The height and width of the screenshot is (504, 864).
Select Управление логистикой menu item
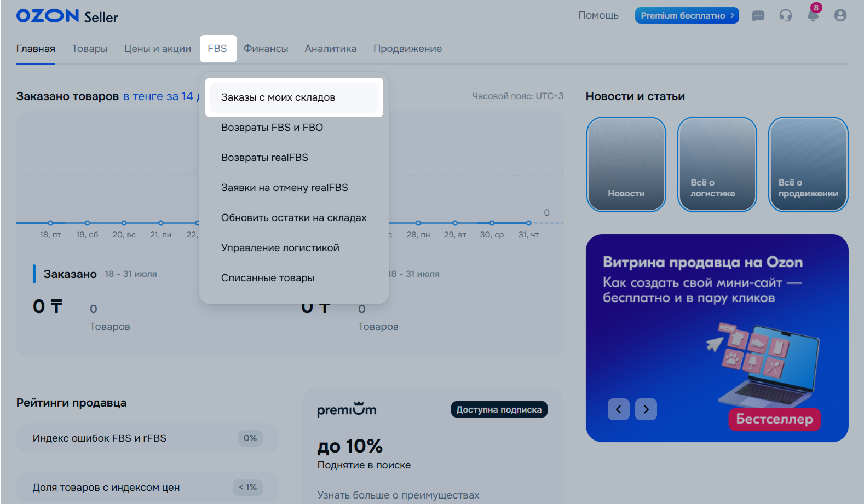(x=294, y=248)
